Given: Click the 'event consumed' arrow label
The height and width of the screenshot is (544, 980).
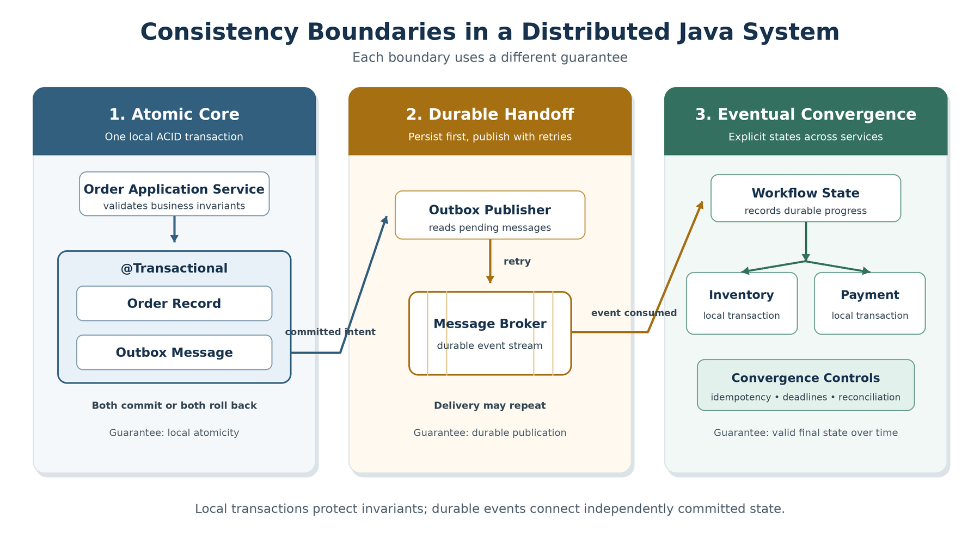Looking at the screenshot, I should click(634, 313).
